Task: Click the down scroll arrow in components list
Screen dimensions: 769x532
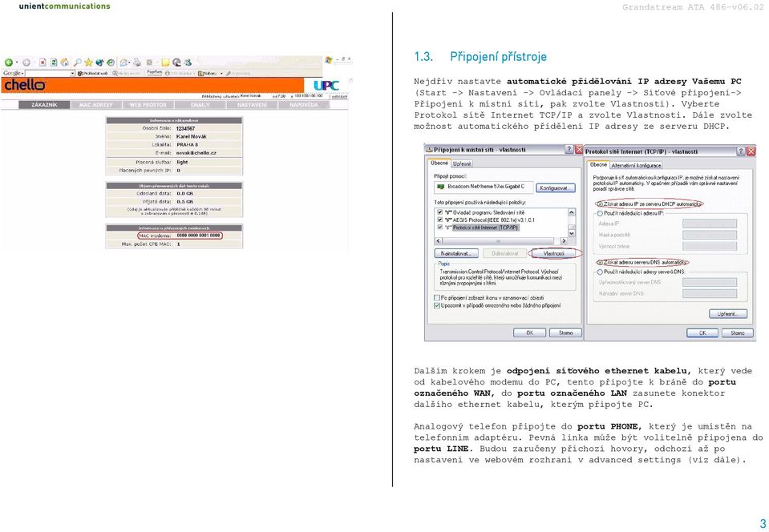Action: 572,233
